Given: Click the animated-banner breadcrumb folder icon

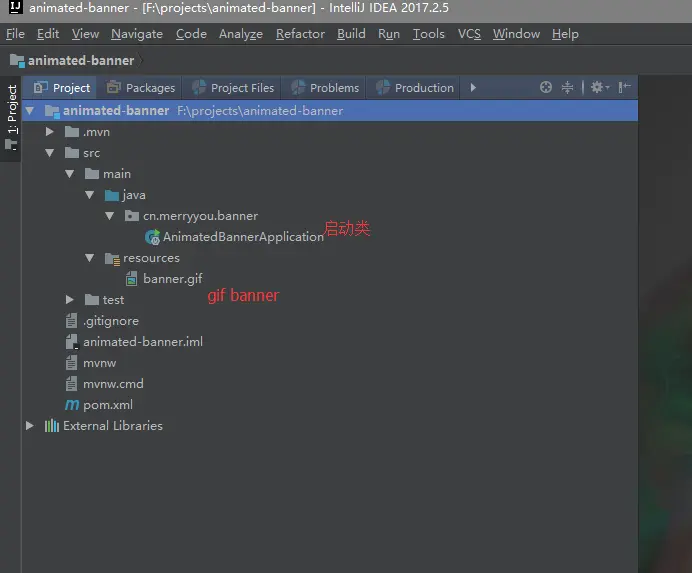Looking at the screenshot, I should coord(17,60).
